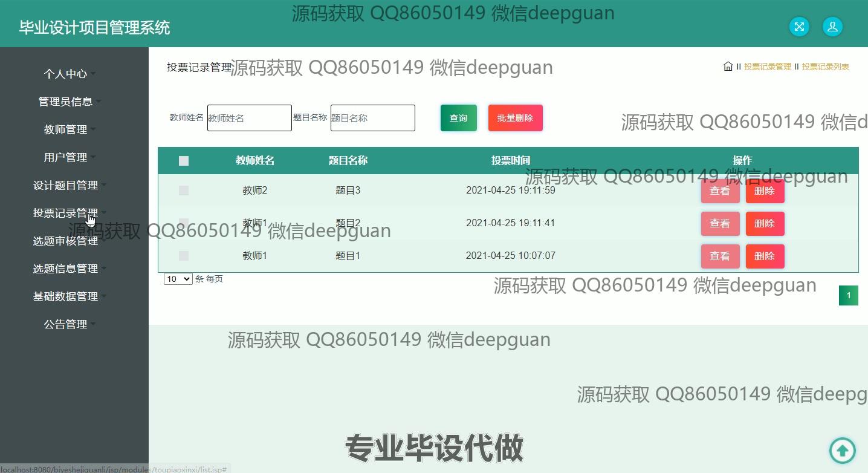Click the home icon in breadcrumb
The image size is (868, 473).
[728, 67]
